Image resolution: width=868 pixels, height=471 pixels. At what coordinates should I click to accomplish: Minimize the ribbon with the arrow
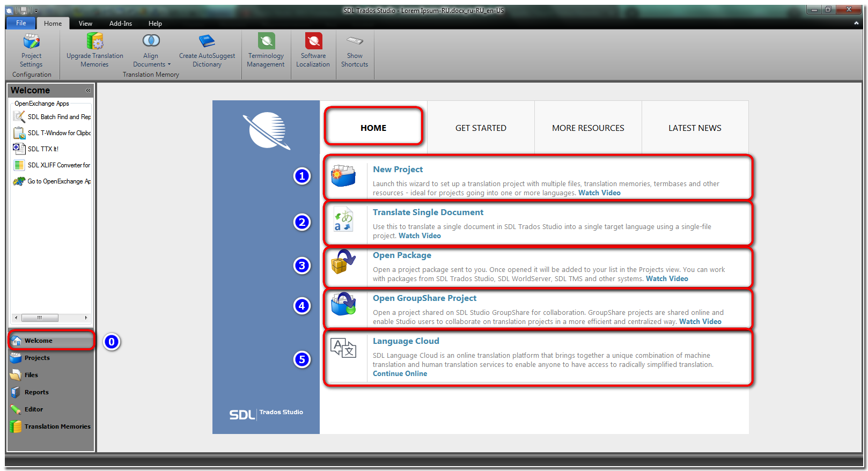pyautogui.click(x=856, y=23)
